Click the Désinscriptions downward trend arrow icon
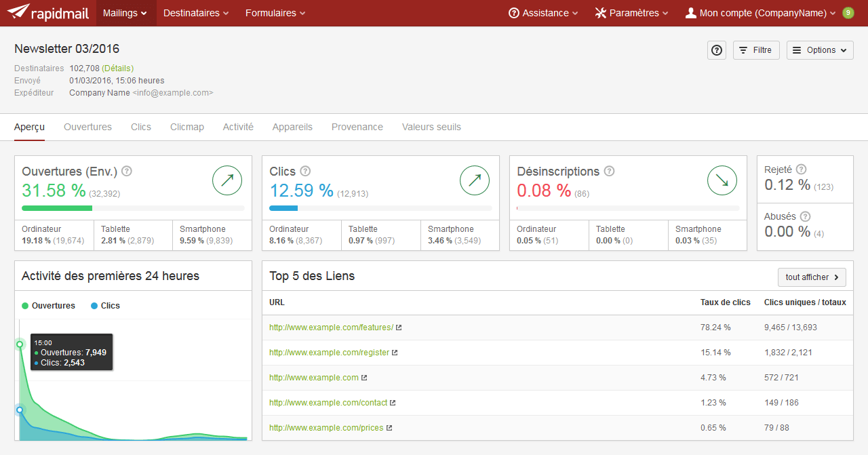This screenshot has width=868, height=455. (x=722, y=180)
